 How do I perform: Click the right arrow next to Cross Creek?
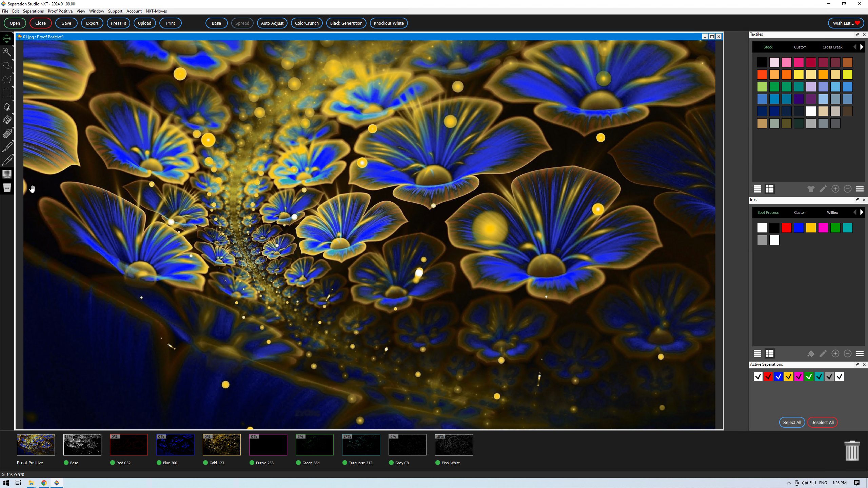point(862,47)
